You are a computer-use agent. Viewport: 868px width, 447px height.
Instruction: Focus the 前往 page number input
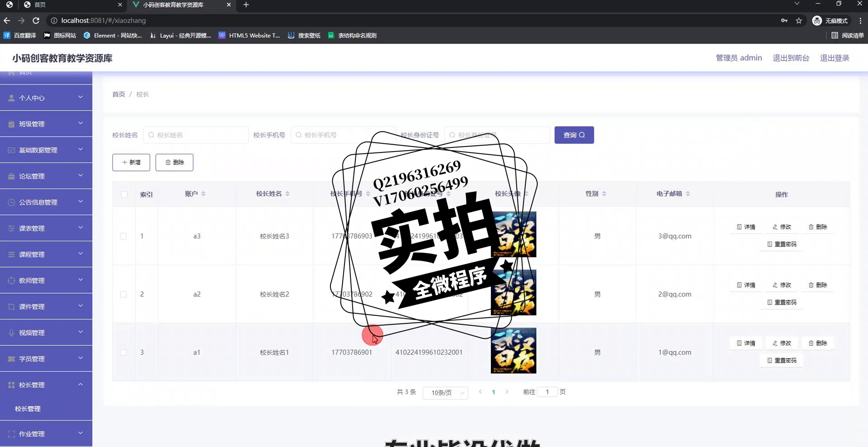point(547,392)
